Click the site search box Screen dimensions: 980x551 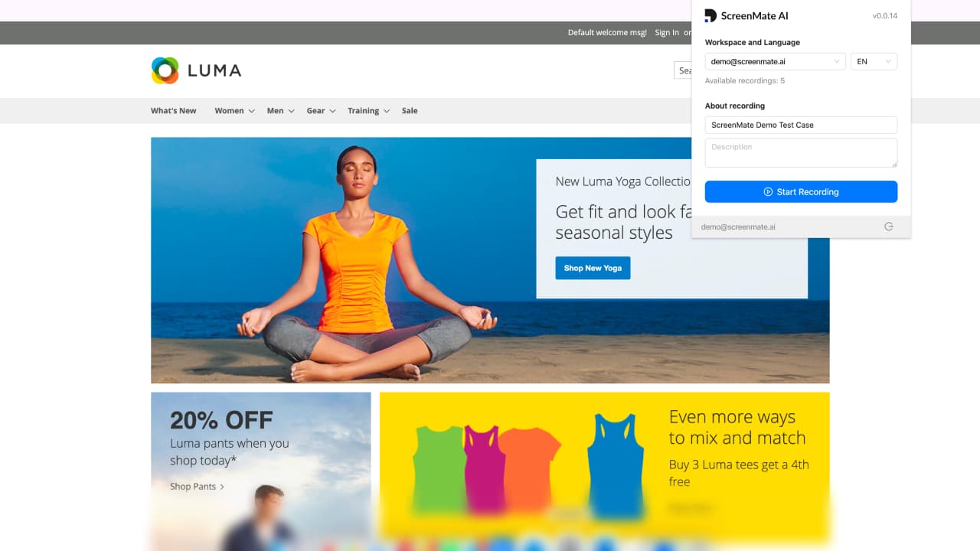(682, 70)
